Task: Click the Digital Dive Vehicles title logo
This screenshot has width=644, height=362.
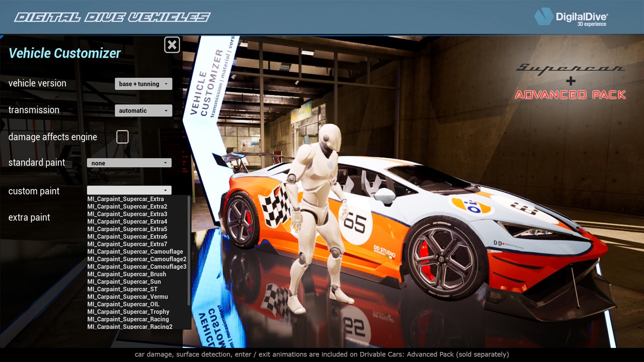Action: click(112, 18)
